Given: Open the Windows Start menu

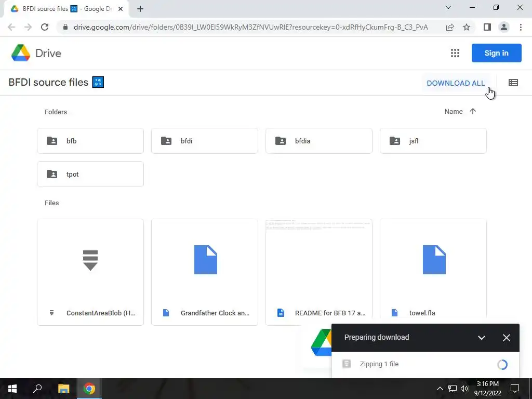Looking at the screenshot, I should (12, 389).
